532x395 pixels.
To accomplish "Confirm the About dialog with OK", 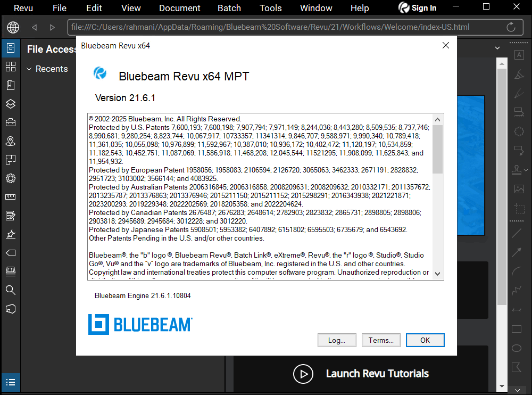I will (425, 340).
